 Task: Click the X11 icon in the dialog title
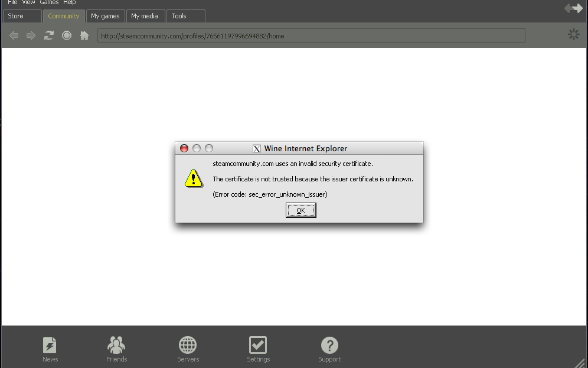[x=256, y=148]
